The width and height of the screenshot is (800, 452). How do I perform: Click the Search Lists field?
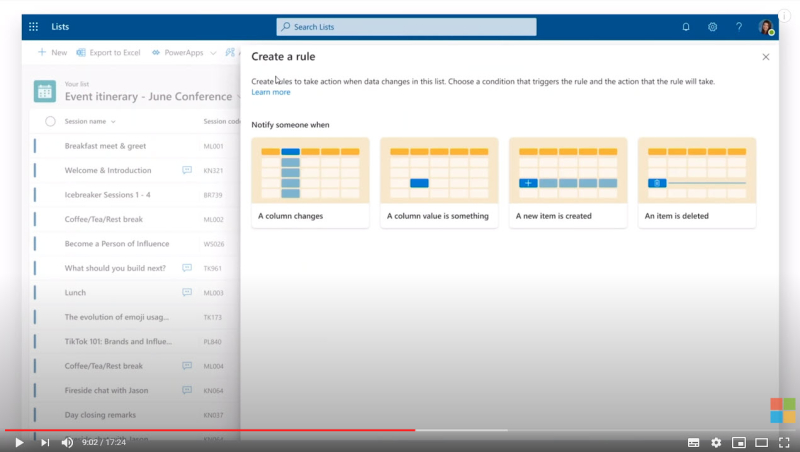point(406,27)
